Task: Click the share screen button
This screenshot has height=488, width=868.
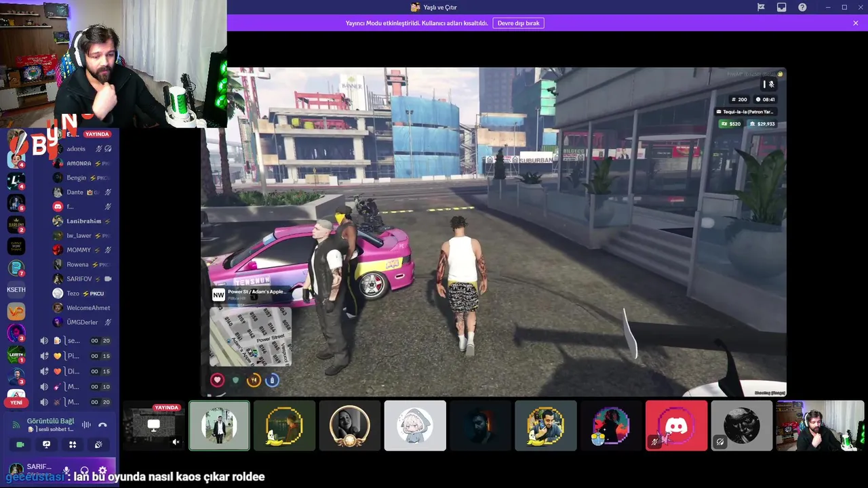Action: 46,445
